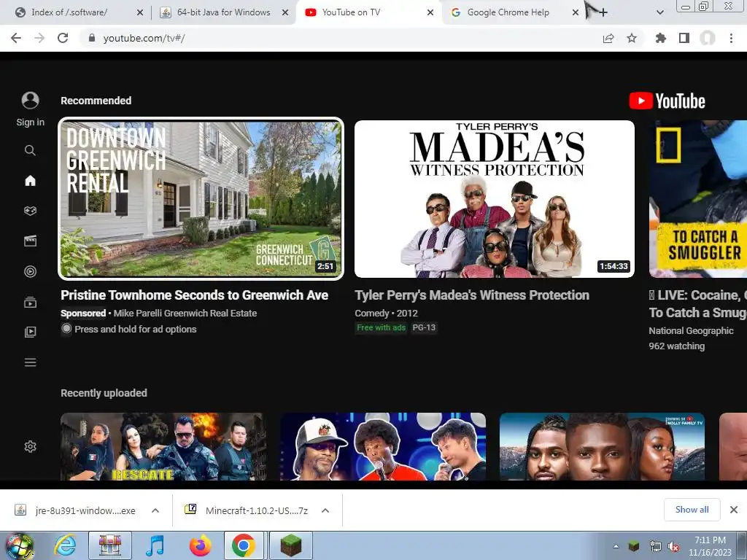Click Mike Parelli Greenwich Real Estate text
This screenshot has height=560, width=747.
point(185,314)
